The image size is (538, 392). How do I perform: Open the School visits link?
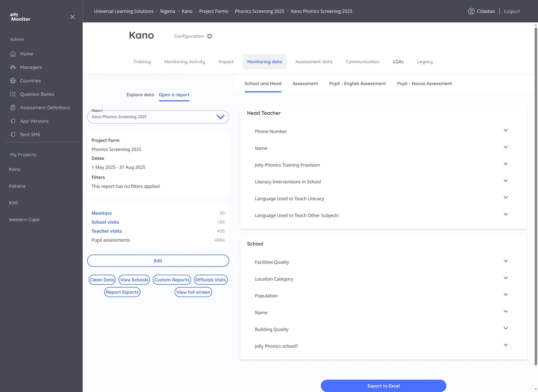tap(105, 222)
